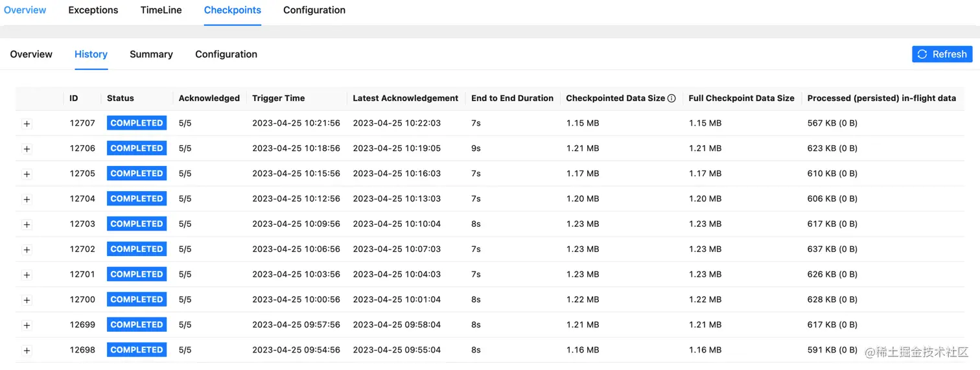The height and width of the screenshot is (370, 980).
Task: Select ID cell 12707
Action: (x=82, y=123)
